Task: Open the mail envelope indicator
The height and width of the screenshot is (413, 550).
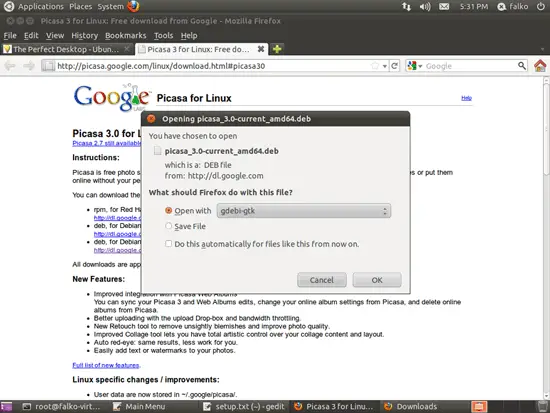Action: pyautogui.click(x=444, y=6)
